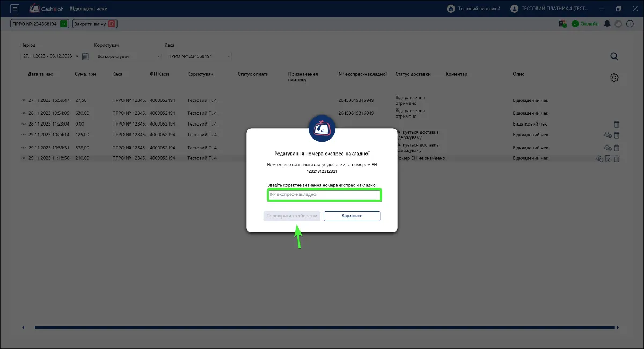Delete the Видатковий чек row via trash icon
644x349 pixels.
(x=617, y=124)
